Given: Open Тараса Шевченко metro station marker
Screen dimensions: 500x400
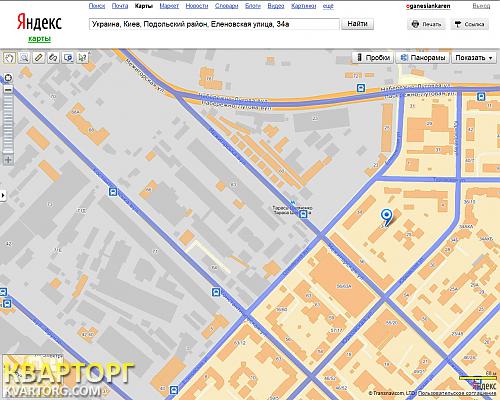Looking at the screenshot, I should click(293, 202).
